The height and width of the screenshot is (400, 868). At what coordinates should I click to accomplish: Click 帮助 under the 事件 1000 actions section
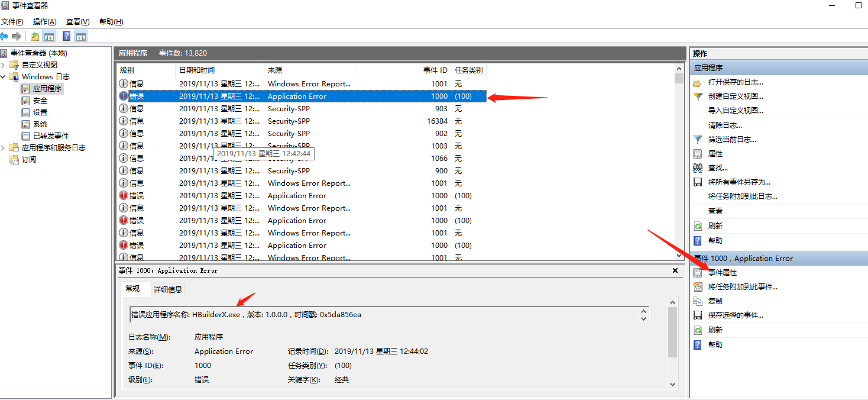[x=715, y=345]
